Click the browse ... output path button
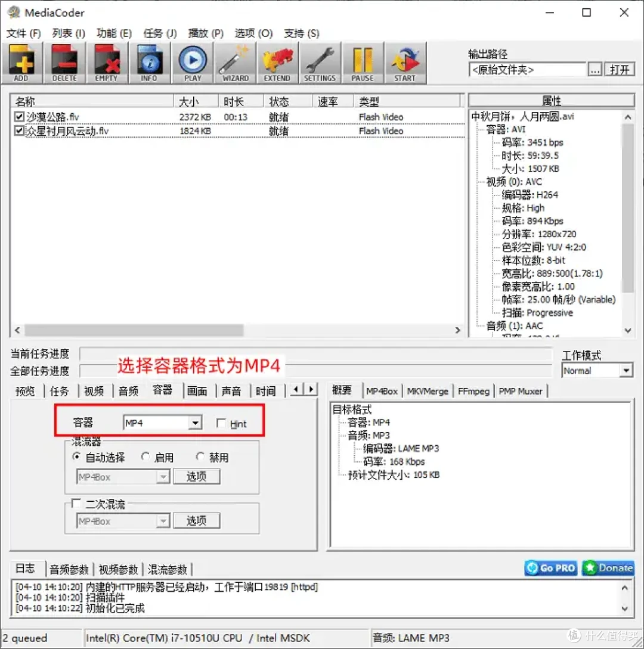Image resolution: width=644 pixels, height=649 pixels. point(595,69)
